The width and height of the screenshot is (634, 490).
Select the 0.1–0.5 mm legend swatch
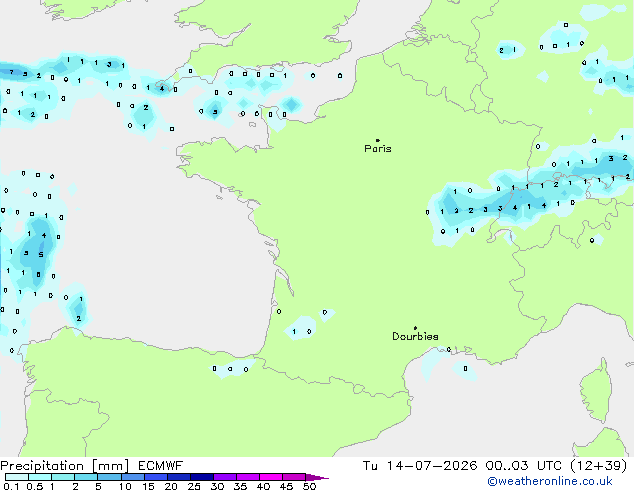point(17,477)
